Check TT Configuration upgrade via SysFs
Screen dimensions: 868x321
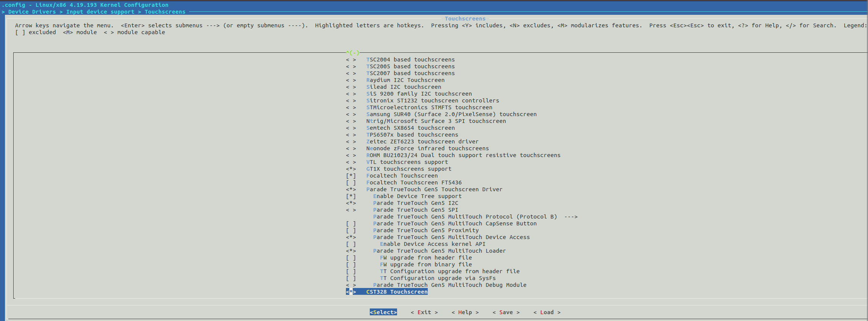(x=351, y=278)
